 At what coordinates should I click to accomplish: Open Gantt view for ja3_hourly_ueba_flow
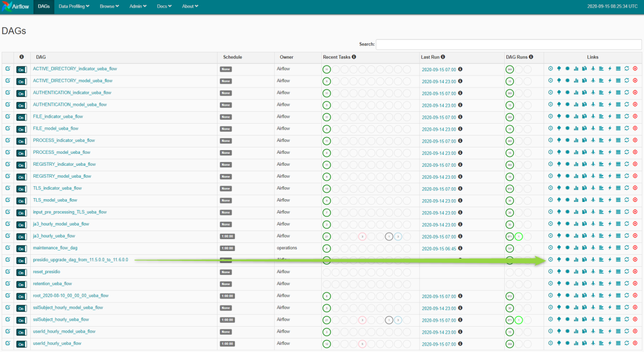point(601,236)
